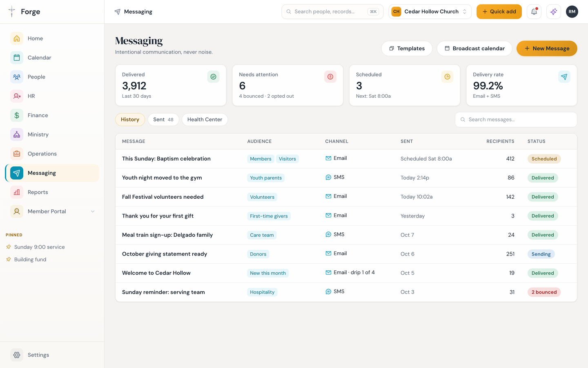Viewport: 588px width, 368px height.
Task: Open the Ministry church icon
Action: (17, 135)
